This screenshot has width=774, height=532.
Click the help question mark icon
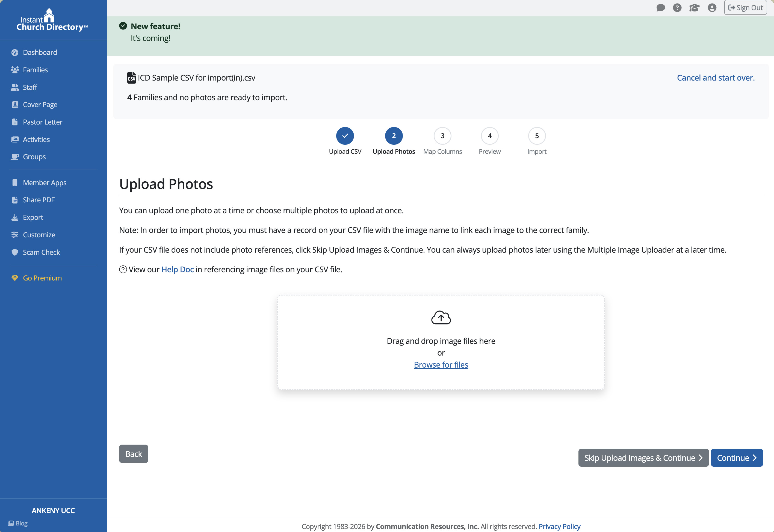point(677,8)
